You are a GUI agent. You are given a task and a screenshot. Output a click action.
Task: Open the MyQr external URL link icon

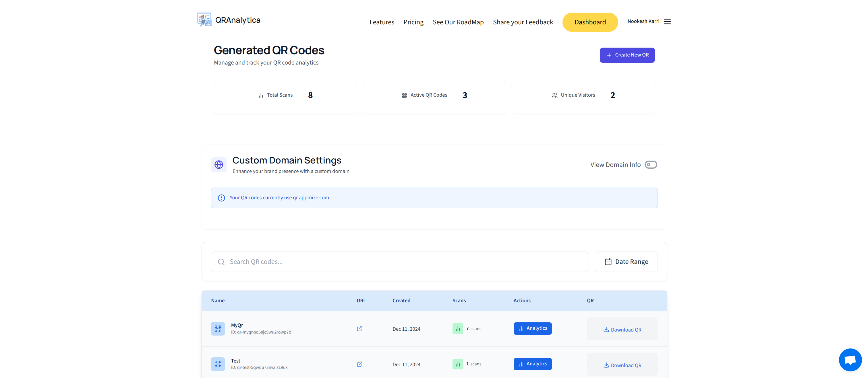tap(359, 329)
